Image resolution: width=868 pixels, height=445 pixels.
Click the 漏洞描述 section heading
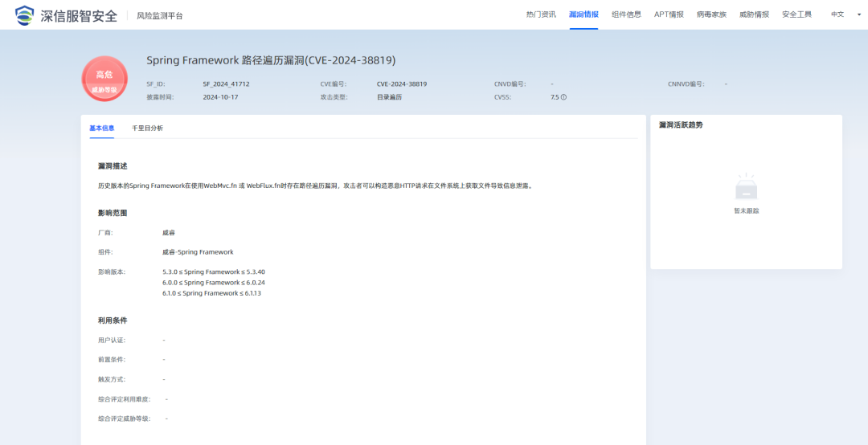point(113,166)
